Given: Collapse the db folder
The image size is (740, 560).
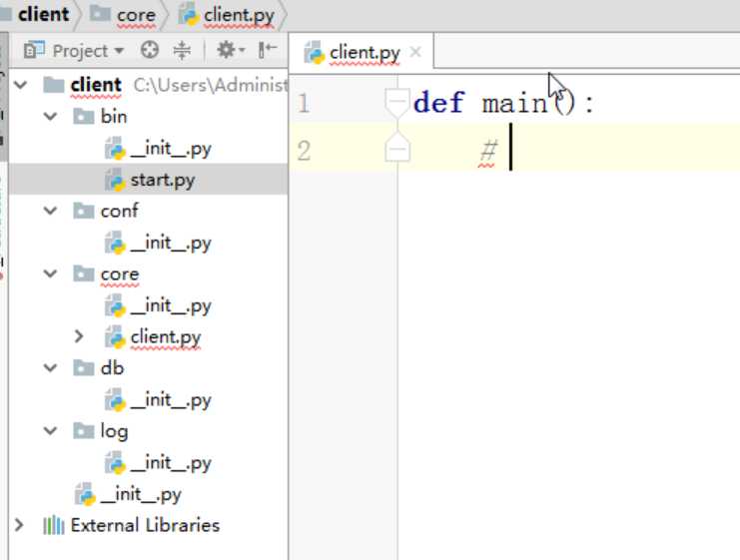Looking at the screenshot, I should click(51, 367).
